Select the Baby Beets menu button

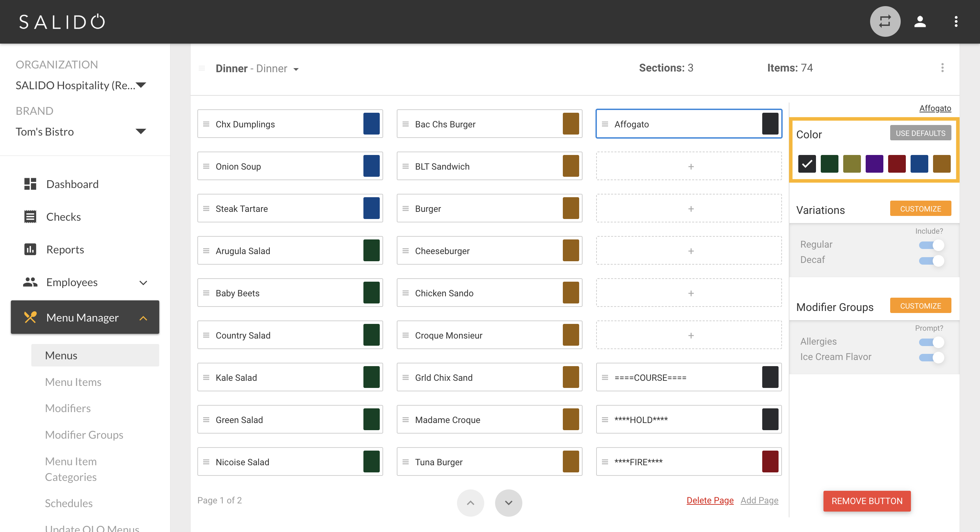point(290,293)
